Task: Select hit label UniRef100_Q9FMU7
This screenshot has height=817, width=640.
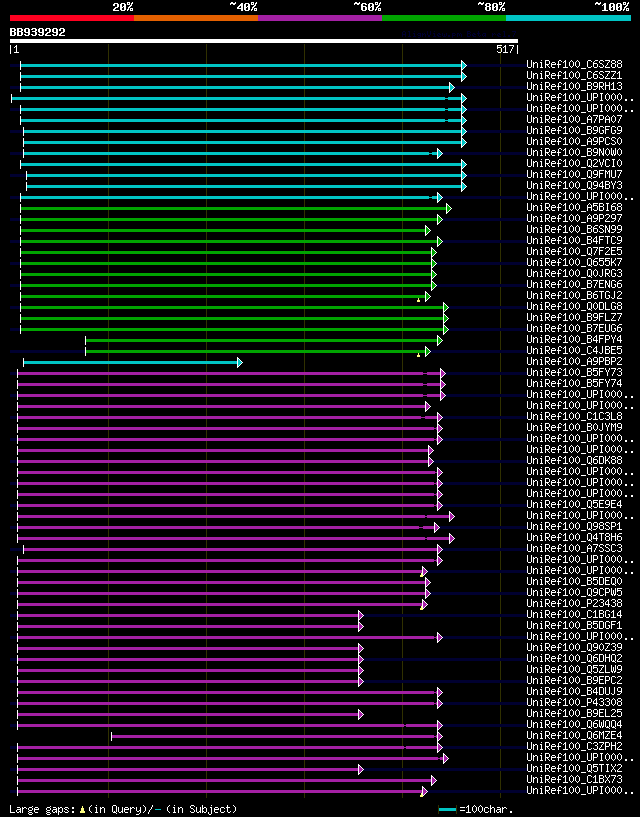Action: point(574,174)
